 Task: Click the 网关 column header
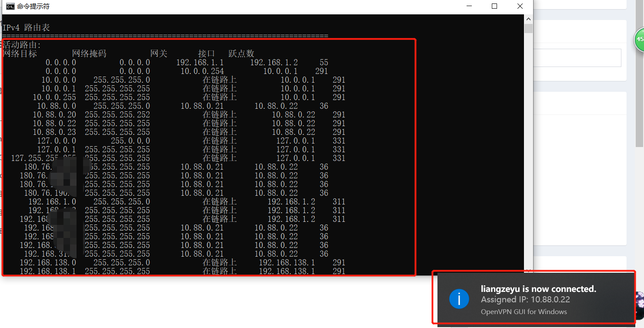coord(159,54)
